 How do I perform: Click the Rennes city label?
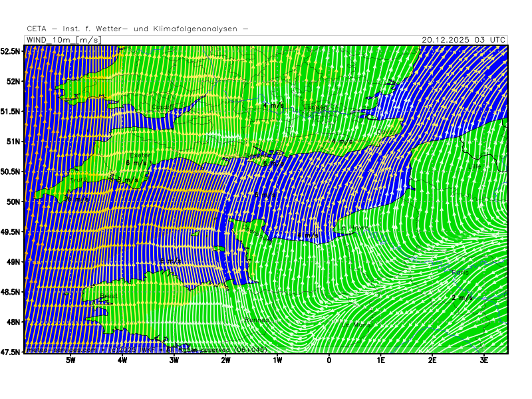[x=257, y=320]
